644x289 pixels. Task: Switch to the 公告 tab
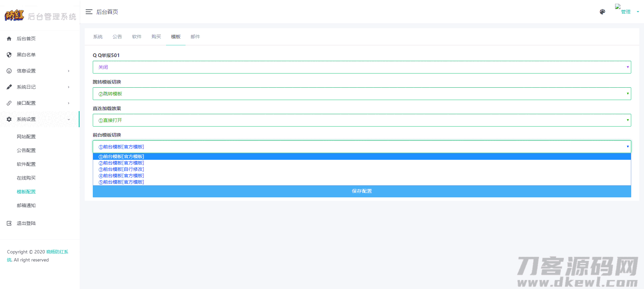pos(117,37)
